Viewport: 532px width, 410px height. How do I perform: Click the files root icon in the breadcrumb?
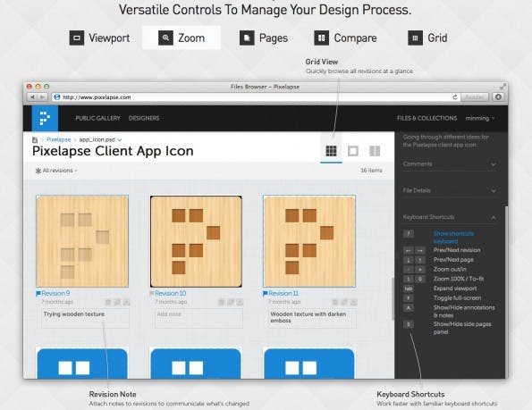click(35, 139)
